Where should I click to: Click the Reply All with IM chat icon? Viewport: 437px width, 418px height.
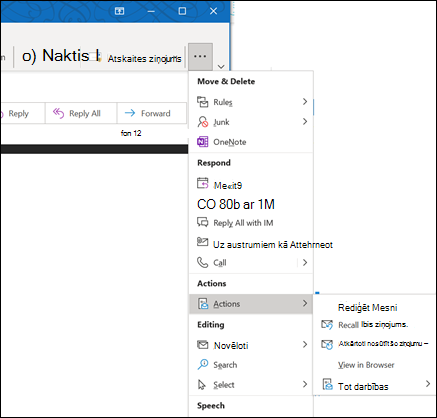coord(202,222)
